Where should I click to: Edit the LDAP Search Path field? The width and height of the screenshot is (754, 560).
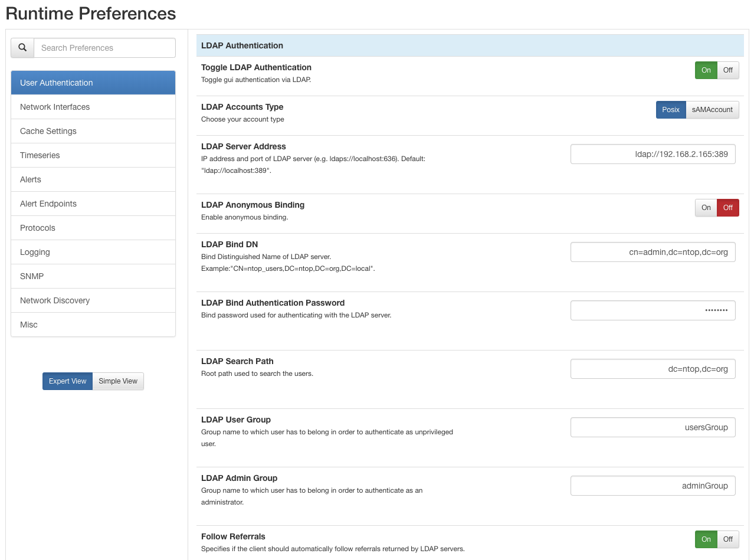coord(653,369)
